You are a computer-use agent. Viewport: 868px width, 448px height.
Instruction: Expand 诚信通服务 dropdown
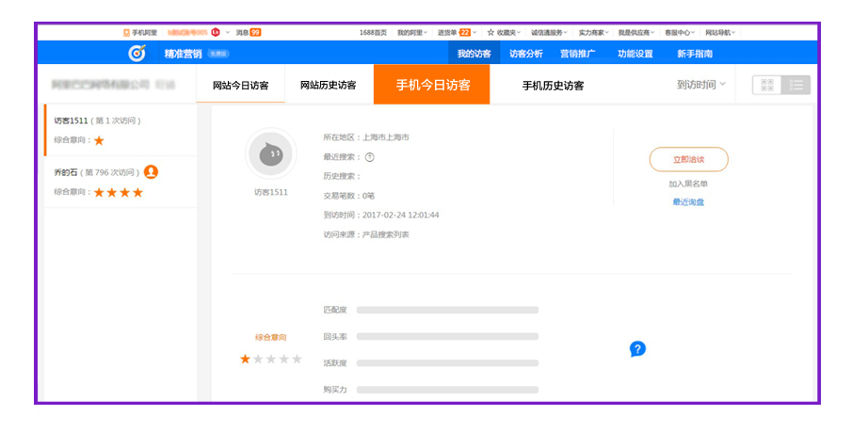(549, 33)
